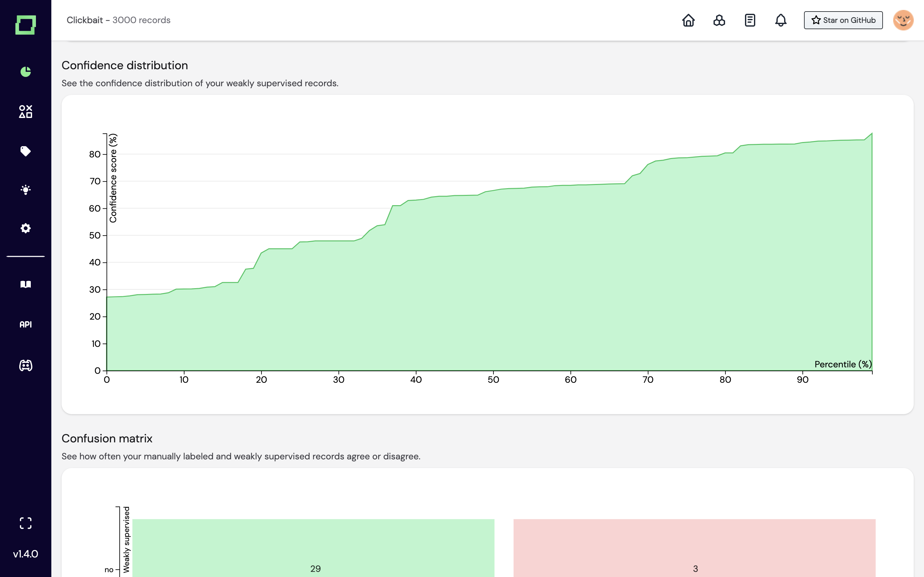Open the API page

26,324
